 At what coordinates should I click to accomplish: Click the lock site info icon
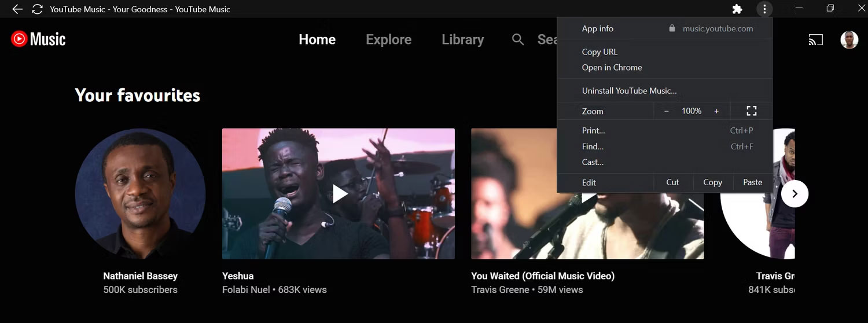(x=672, y=28)
